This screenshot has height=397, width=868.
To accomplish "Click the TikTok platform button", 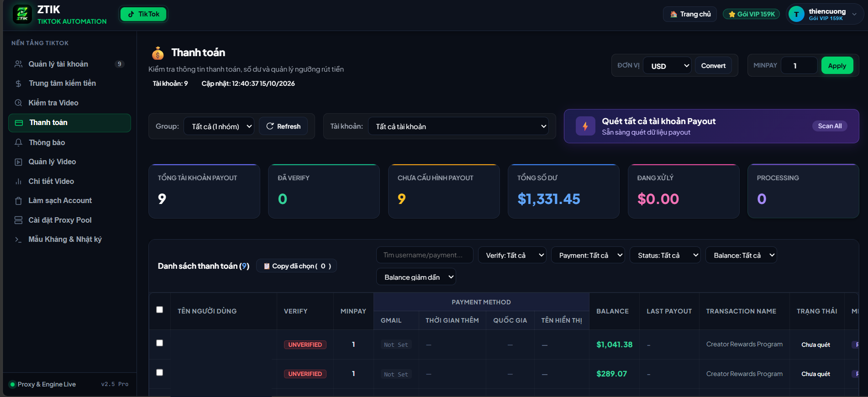I will tap(143, 14).
